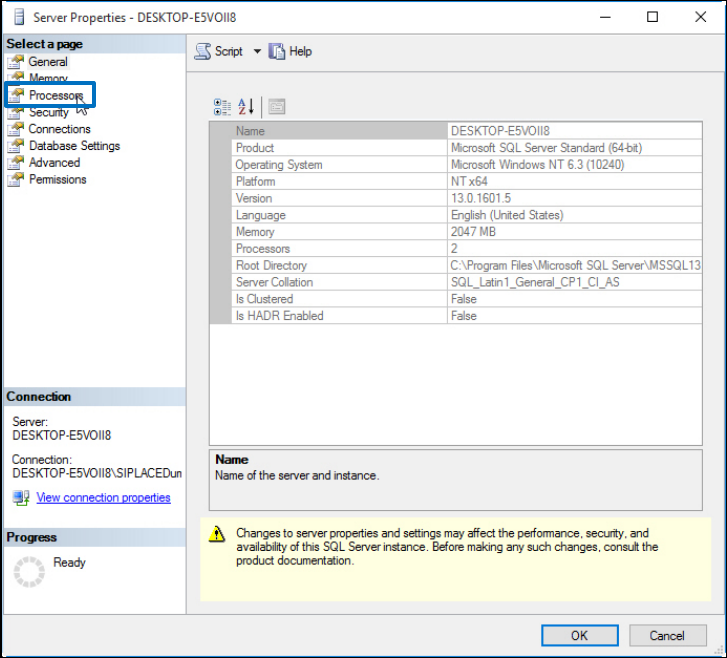Click the Database Settings page icon

(16, 146)
